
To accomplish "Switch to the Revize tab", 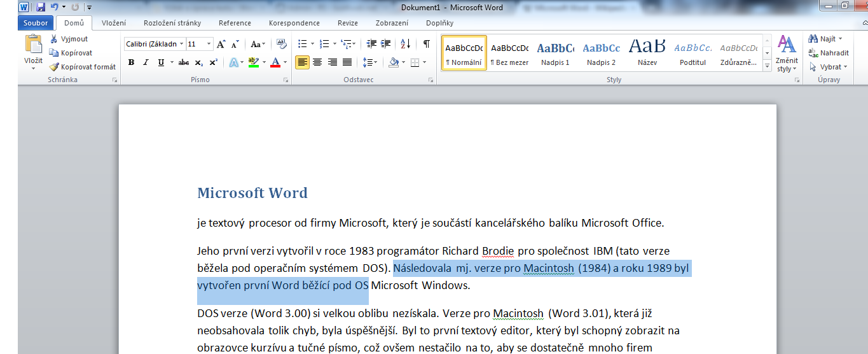I will [x=348, y=23].
